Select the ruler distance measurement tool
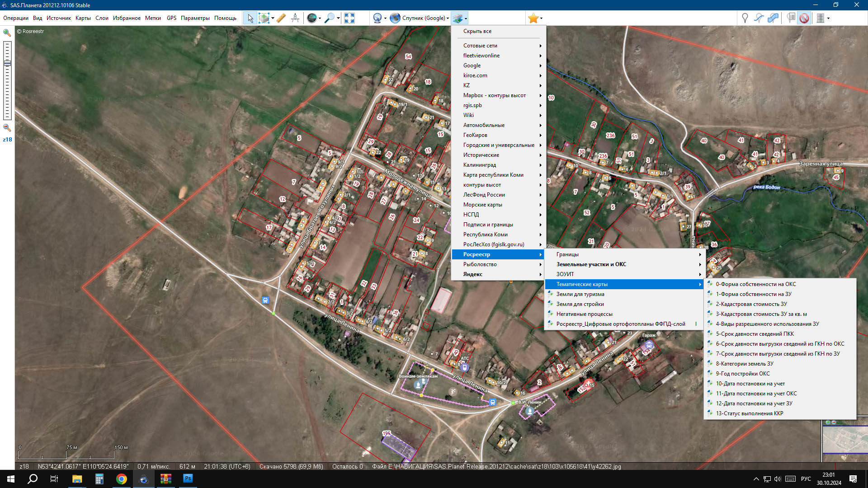The width and height of the screenshot is (868, 488). (x=281, y=18)
